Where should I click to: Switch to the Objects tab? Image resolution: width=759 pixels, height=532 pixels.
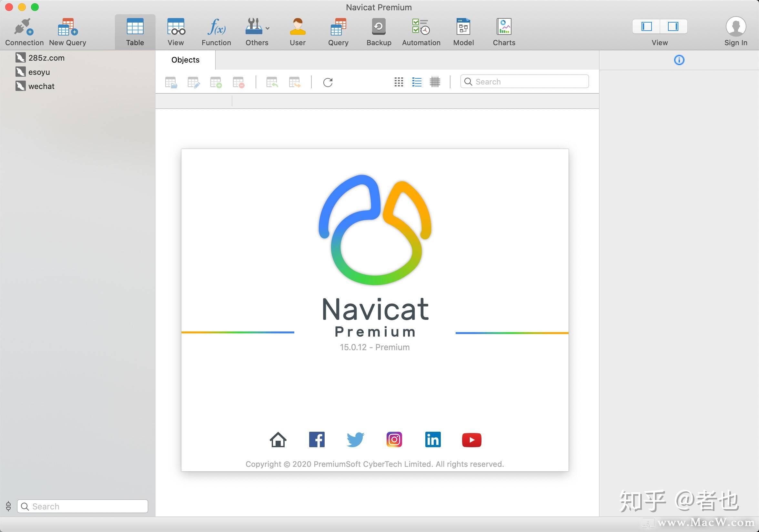click(x=185, y=60)
